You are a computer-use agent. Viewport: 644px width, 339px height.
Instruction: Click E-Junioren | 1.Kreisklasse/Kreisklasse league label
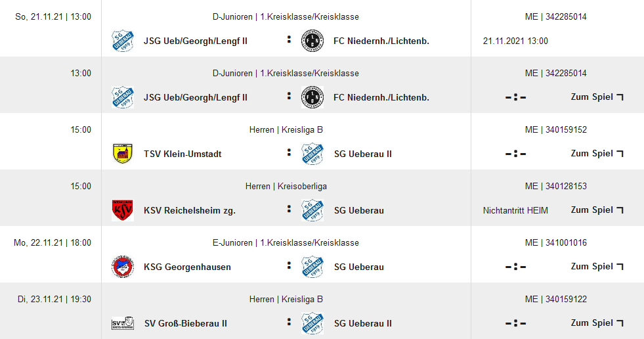(x=286, y=242)
